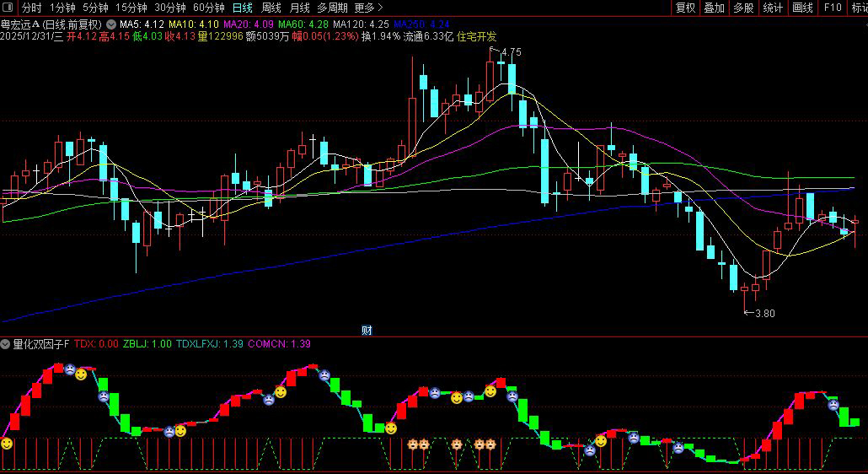Screen dimensions: 868x474
Task: Select the 日线 daily chart tab
Action: coord(243,8)
